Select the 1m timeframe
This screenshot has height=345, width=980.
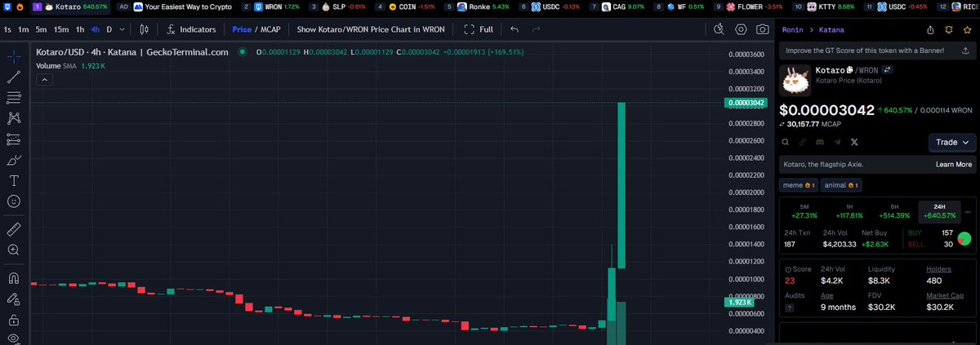pos(24,29)
